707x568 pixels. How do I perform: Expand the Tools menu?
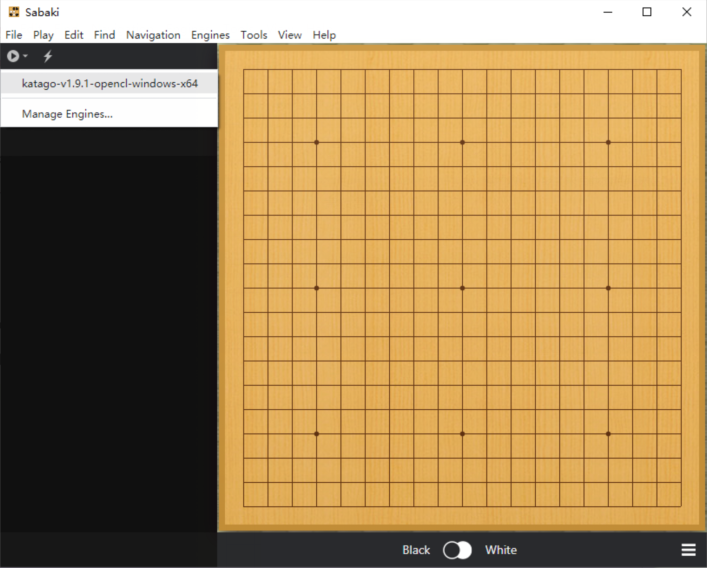(254, 35)
